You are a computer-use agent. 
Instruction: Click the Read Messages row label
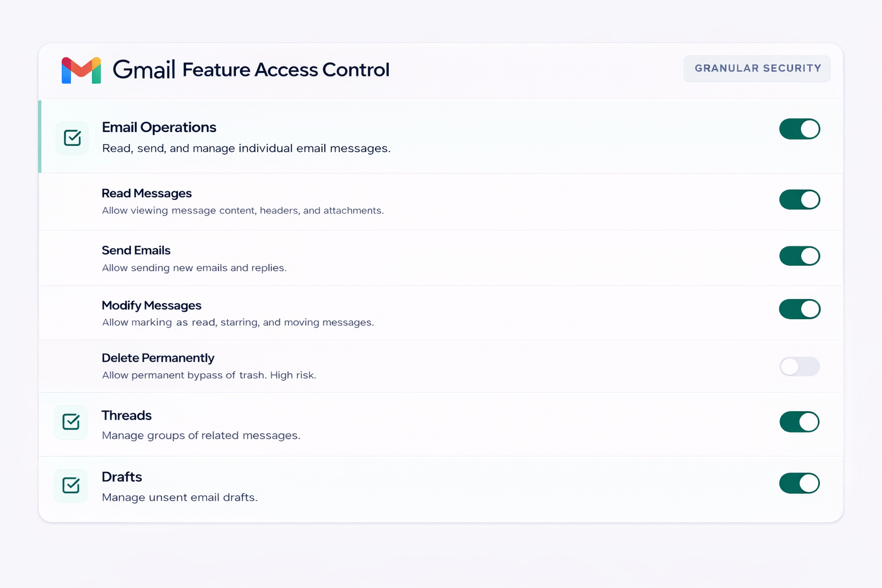pos(146,194)
